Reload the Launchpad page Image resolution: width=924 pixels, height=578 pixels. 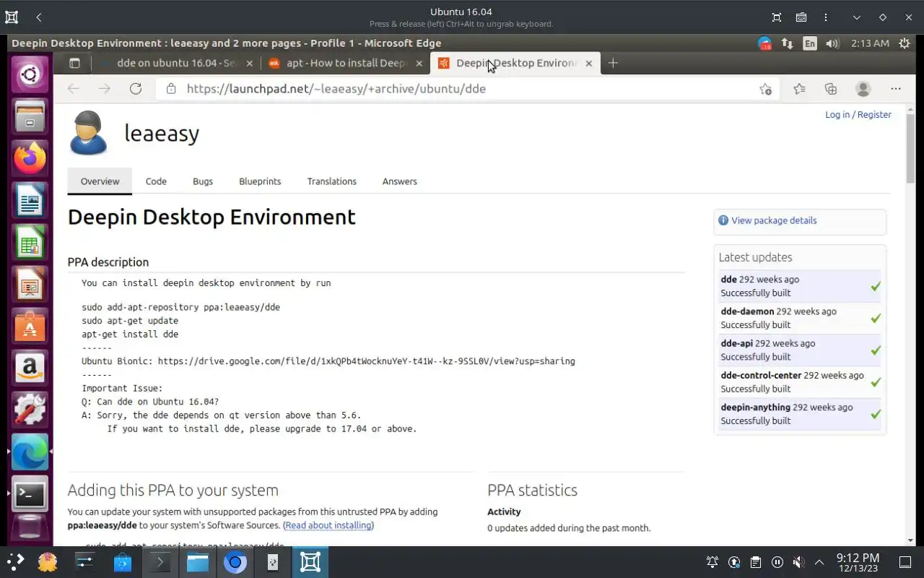136,89
